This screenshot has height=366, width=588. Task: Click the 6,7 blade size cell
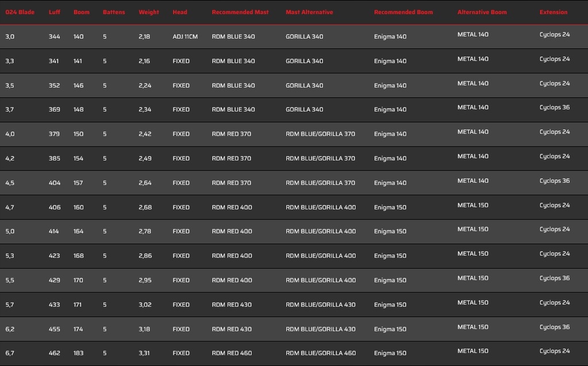coord(10,353)
